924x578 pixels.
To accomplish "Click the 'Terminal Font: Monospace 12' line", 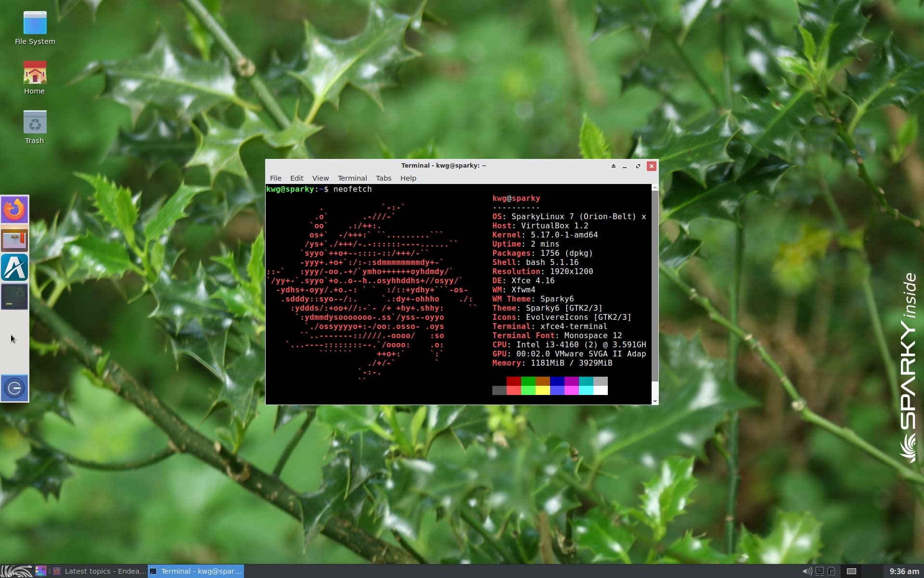I will click(x=557, y=336).
